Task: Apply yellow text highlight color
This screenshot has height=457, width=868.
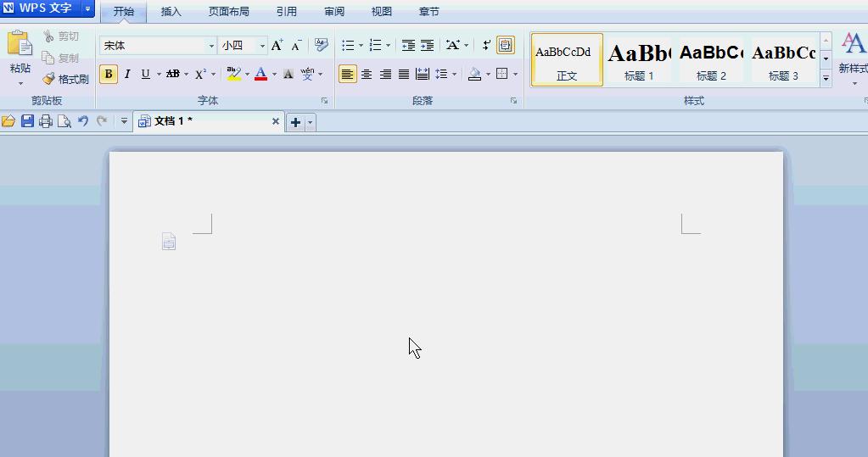Action: [233, 74]
